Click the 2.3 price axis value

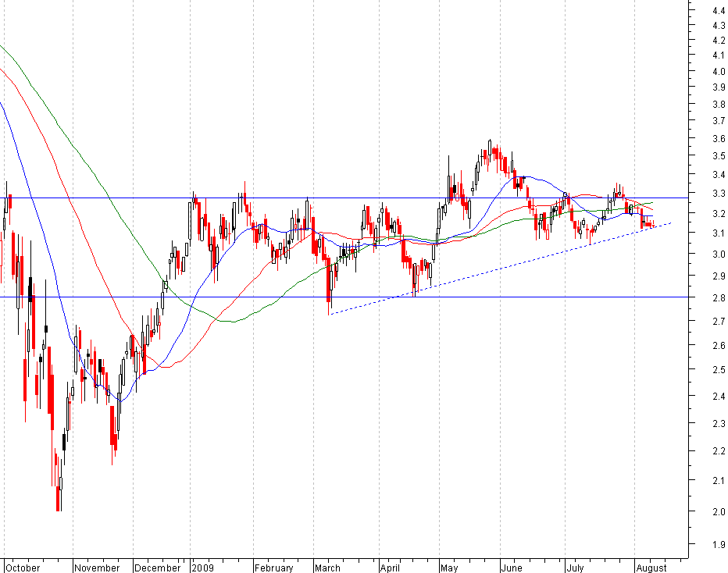click(719, 423)
